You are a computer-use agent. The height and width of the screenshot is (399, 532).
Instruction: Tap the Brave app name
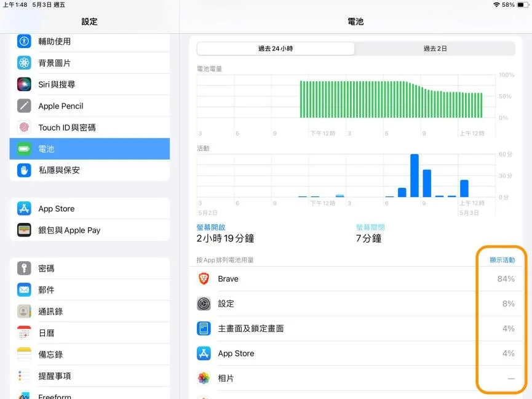tap(228, 279)
